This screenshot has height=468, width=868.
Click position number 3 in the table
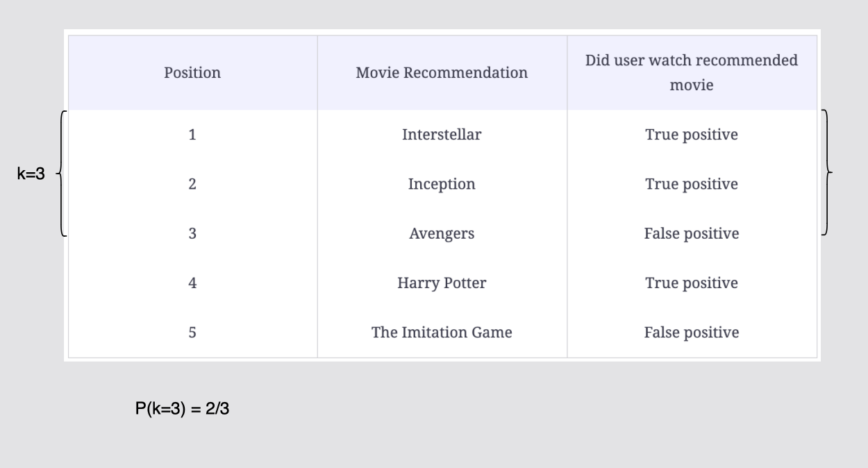pos(192,234)
